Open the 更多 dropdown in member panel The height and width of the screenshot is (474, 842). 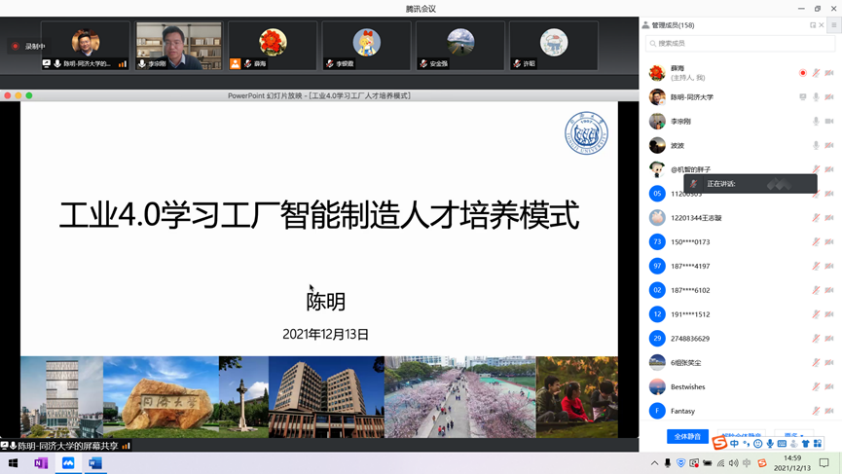pos(794,437)
